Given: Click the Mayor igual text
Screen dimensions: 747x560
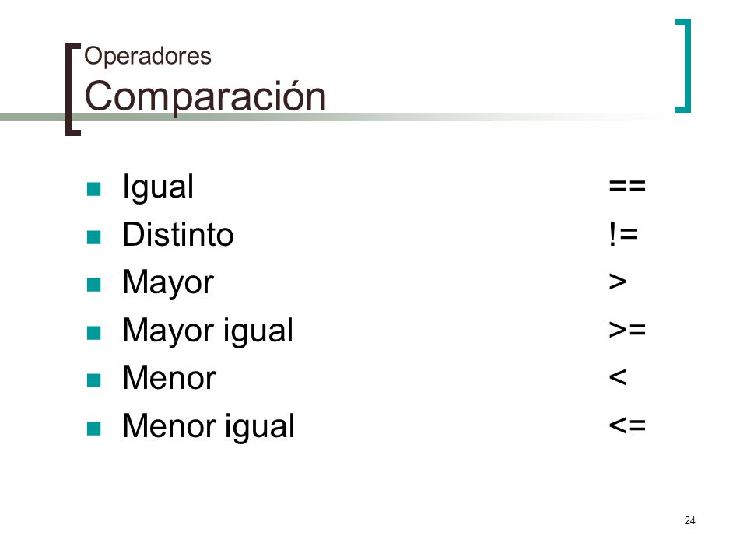Looking at the screenshot, I should [x=209, y=331].
